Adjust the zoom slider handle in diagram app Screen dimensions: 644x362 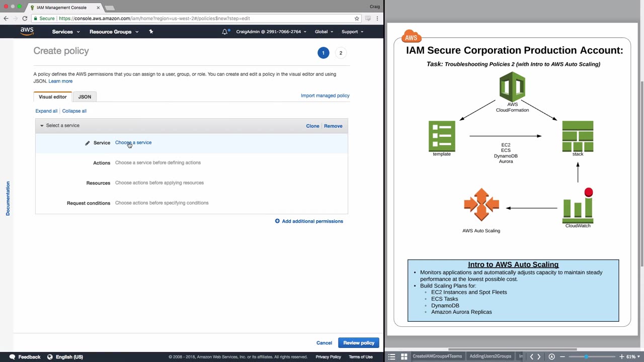point(586,356)
